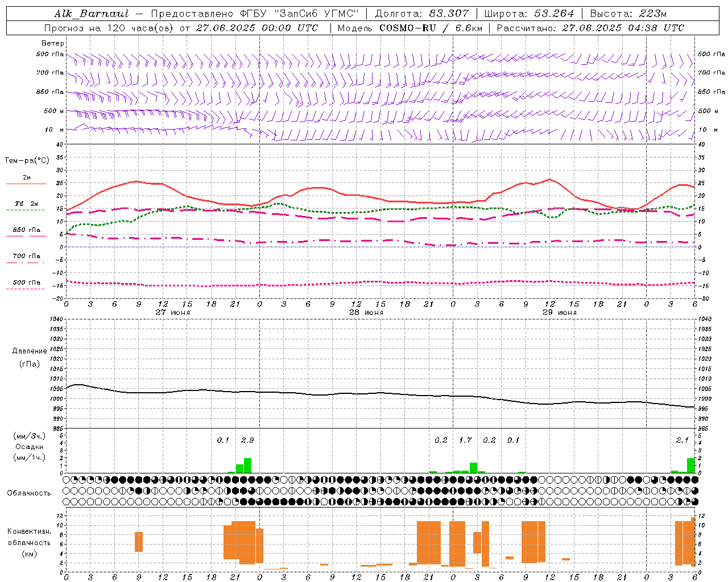728x582 pixels.
Task: Click the forecast start time 27.06.2025 00:00 UTC
Action: (x=257, y=28)
